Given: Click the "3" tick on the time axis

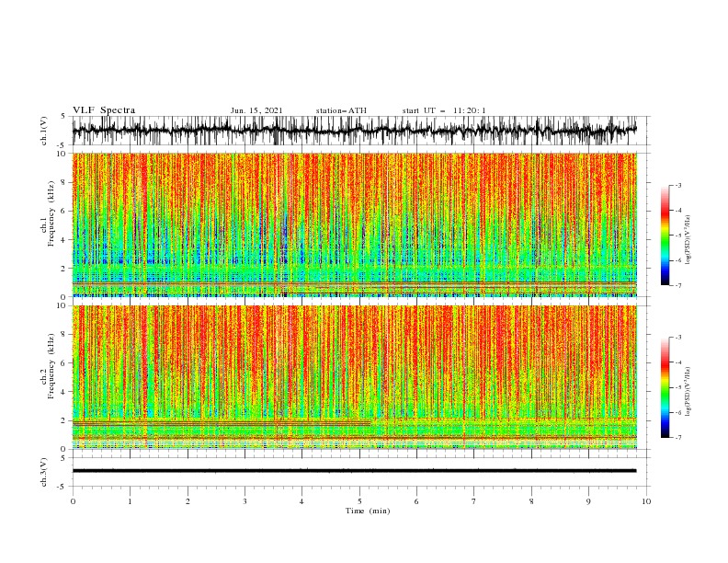Looking at the screenshot, I should pos(245,501).
